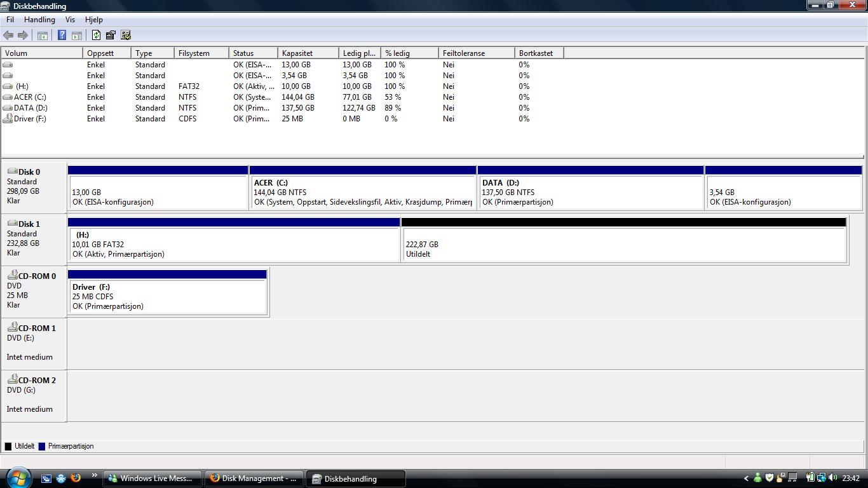
Task: Select Driver (F:) CDFS partition block
Action: [x=167, y=292]
